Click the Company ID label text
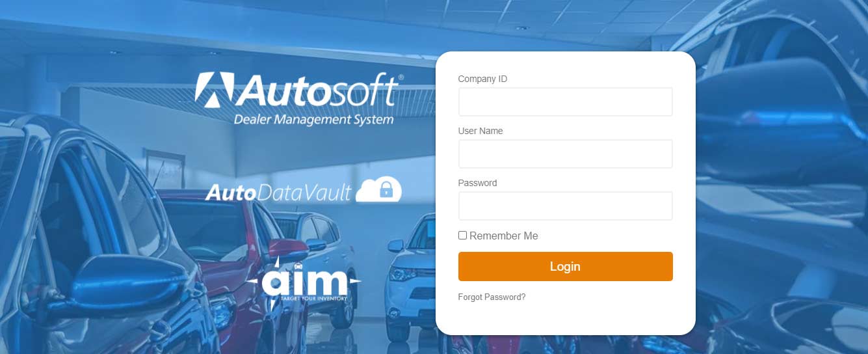 click(482, 79)
